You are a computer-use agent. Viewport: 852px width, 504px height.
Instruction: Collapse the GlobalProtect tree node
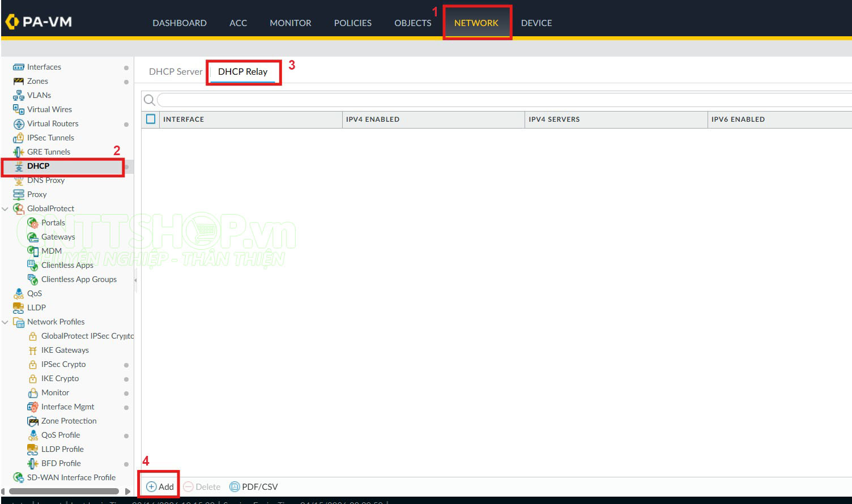click(6, 208)
